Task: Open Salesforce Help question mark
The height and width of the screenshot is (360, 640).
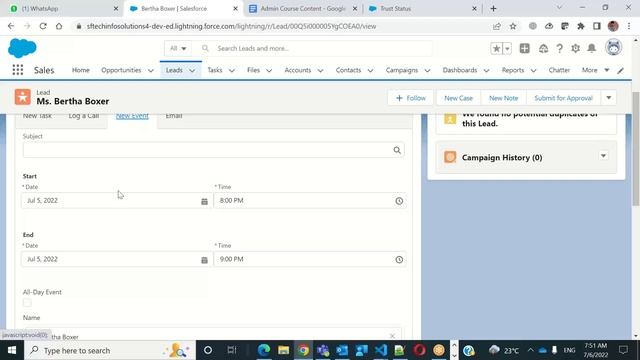Action: 559,48
